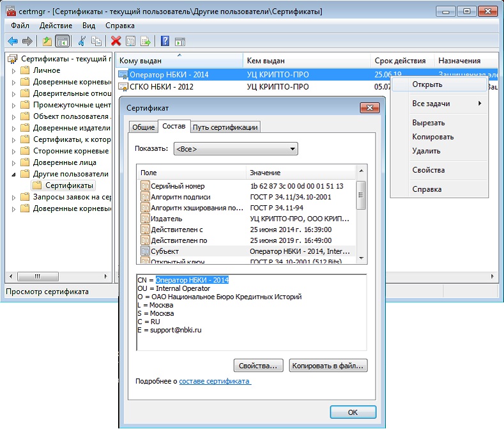Viewport: 504px width, 429px height.
Task: Expand the Сторонние корневые tree node
Action: 13,152
